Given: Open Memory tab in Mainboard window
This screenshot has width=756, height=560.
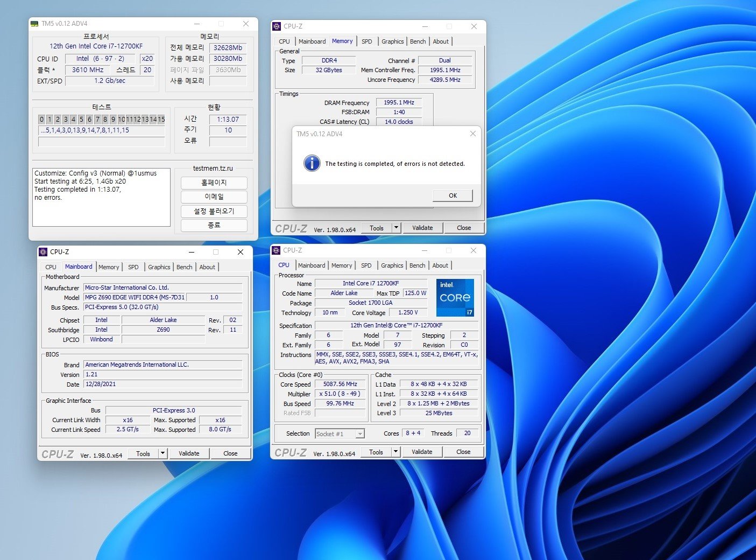Looking at the screenshot, I should coord(109,267).
